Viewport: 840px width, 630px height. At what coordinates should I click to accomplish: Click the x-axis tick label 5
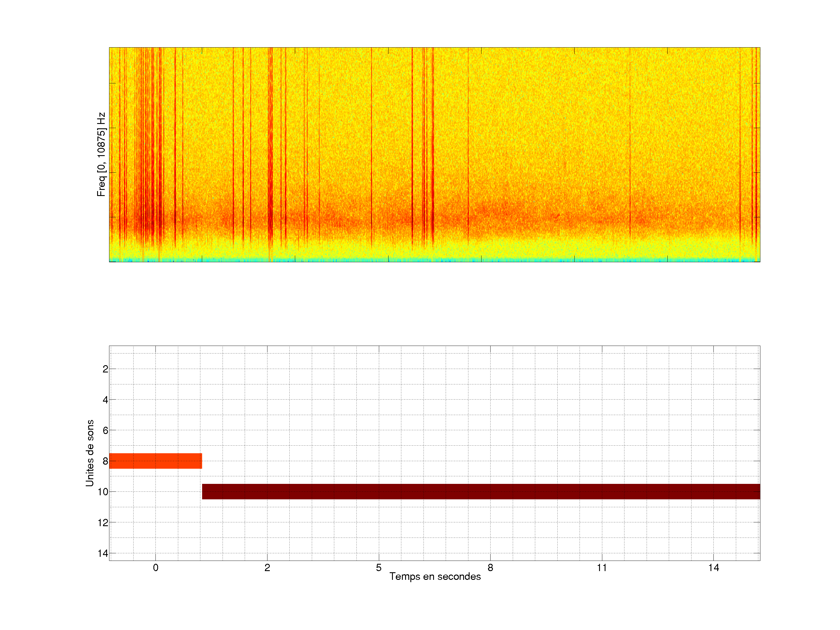379,568
